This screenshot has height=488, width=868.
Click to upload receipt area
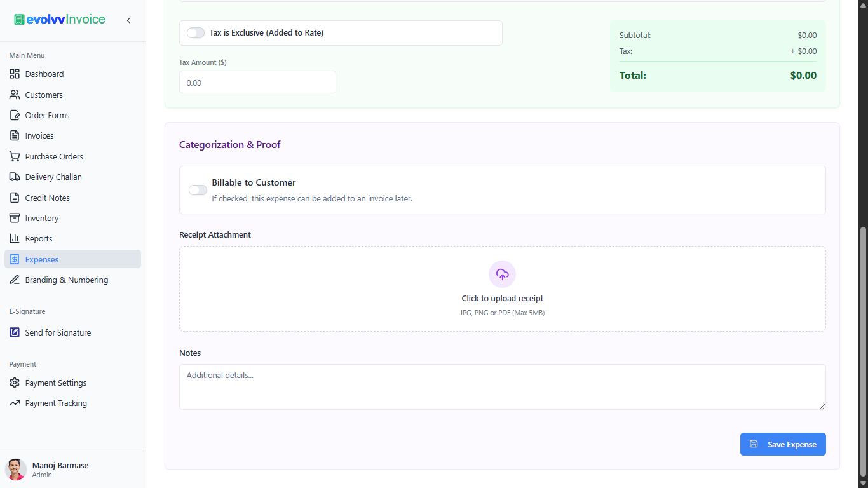(503, 288)
